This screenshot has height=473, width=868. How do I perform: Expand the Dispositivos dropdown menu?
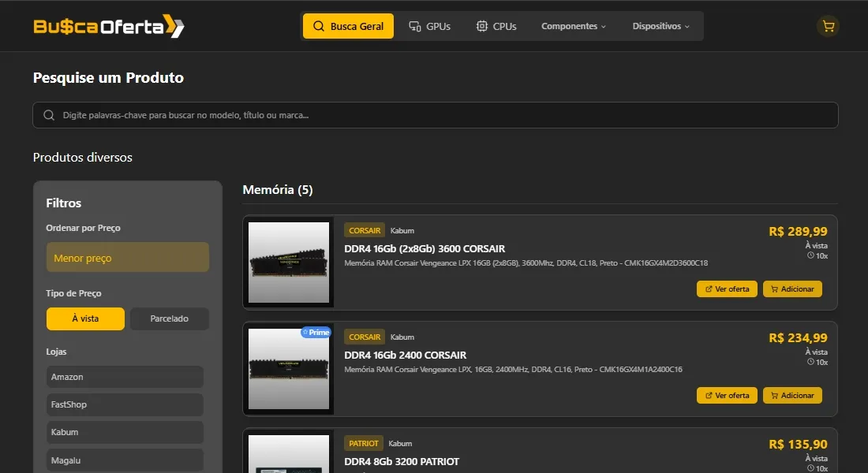point(660,26)
